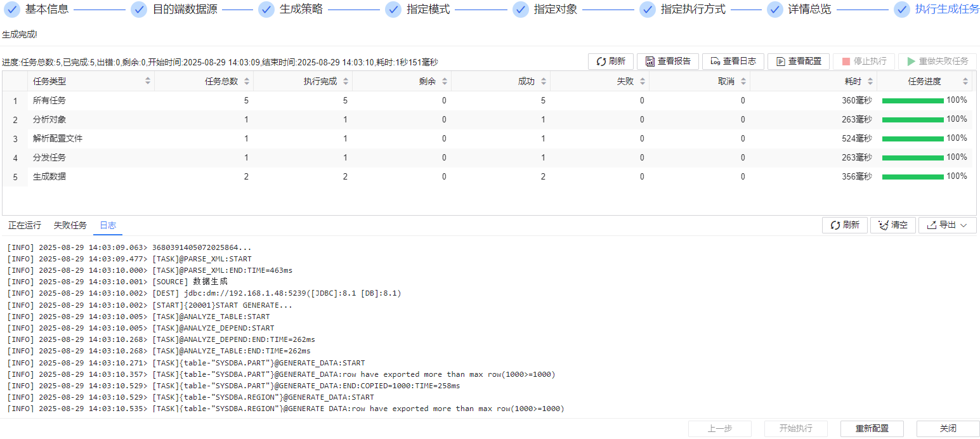Image resolution: width=980 pixels, height=439 pixels.
Task: Go to the 生成策略 wizard step
Action: tap(301, 10)
